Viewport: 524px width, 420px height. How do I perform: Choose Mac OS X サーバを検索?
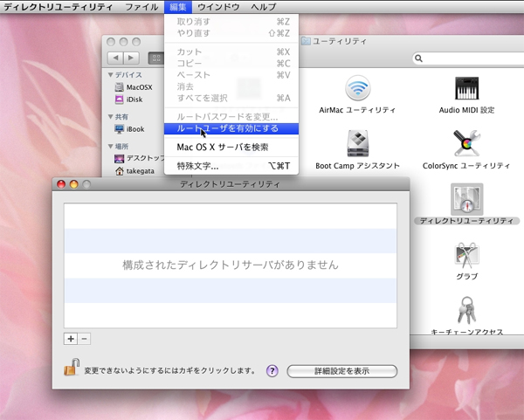point(231,147)
